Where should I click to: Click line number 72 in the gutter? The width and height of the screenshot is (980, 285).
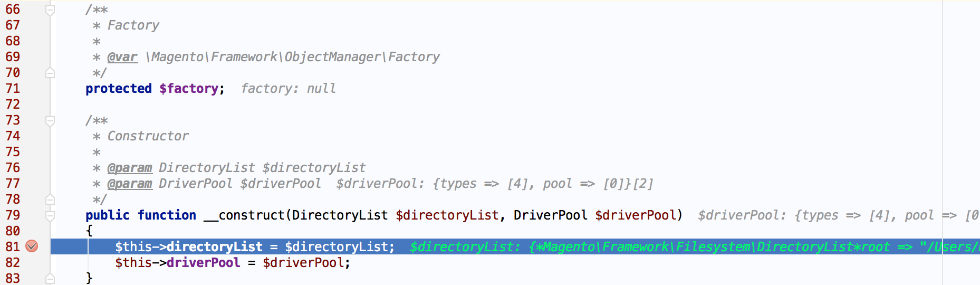click(x=13, y=104)
